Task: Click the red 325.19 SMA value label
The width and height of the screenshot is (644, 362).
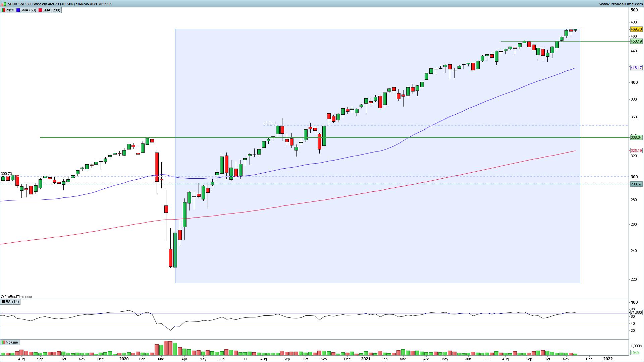Action: (636, 150)
